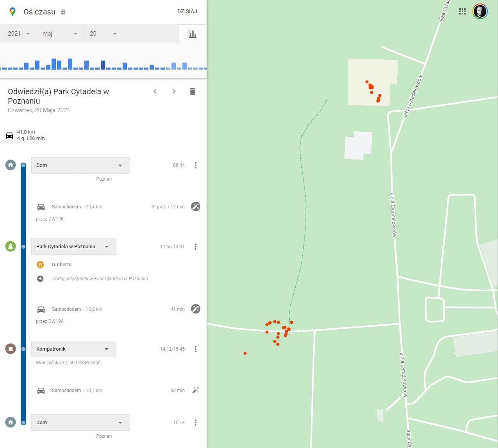Click the isolated red location dot on map

pyautogui.click(x=245, y=353)
